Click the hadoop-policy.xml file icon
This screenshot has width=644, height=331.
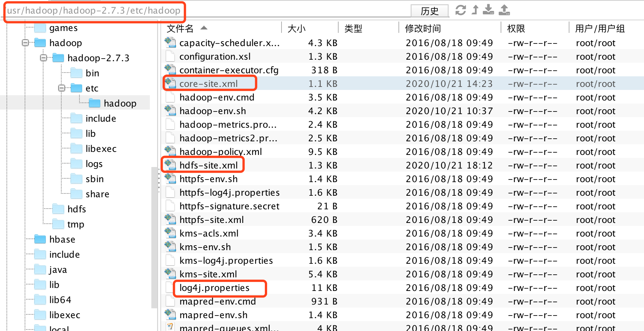[x=170, y=151]
